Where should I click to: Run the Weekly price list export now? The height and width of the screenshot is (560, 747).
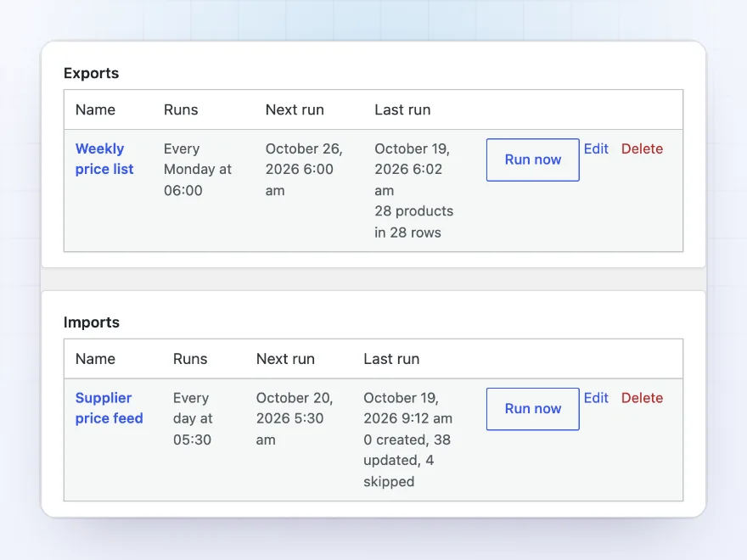tap(532, 160)
